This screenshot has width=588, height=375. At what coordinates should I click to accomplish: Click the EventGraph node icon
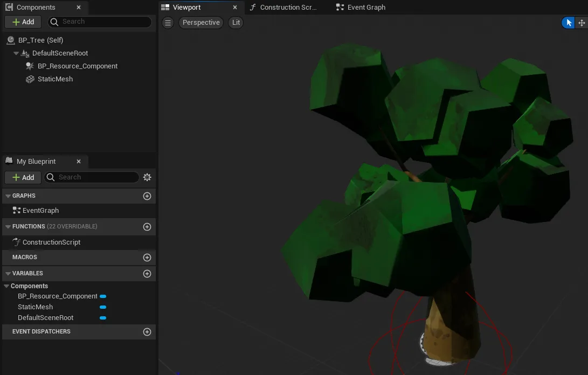pyautogui.click(x=16, y=210)
